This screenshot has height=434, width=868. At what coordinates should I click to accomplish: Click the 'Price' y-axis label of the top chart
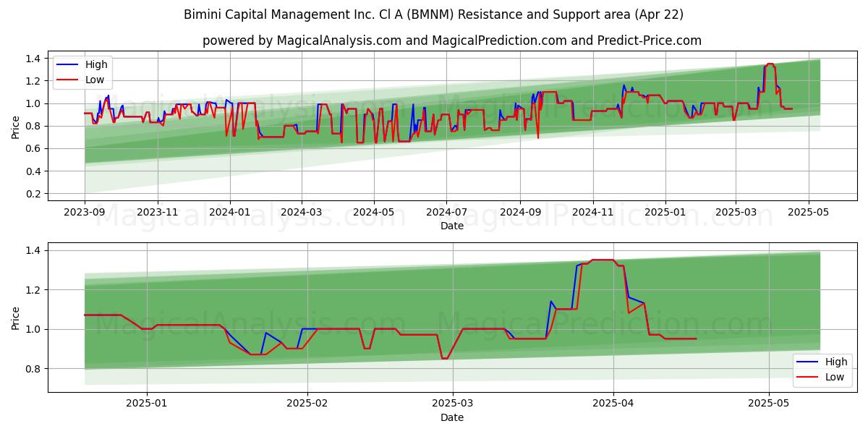15,127
